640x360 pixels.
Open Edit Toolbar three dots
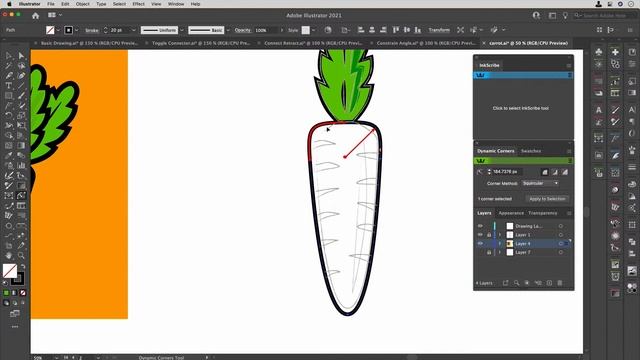pyautogui.click(x=15, y=327)
